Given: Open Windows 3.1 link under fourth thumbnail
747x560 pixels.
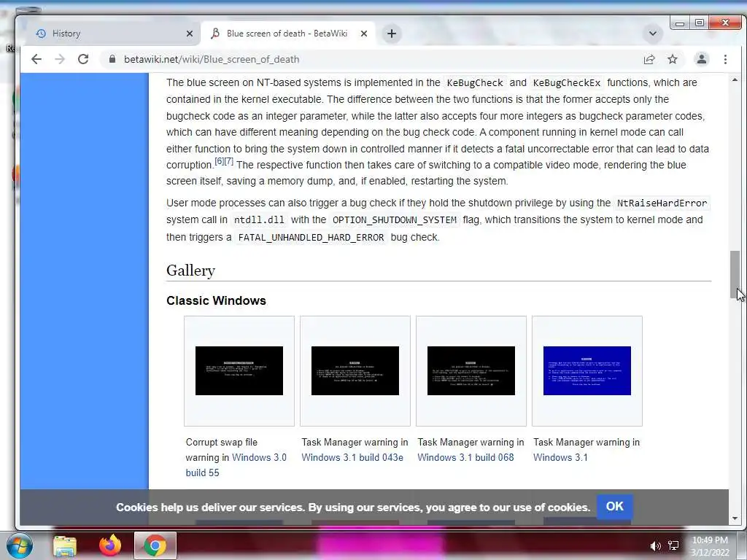Looking at the screenshot, I should click(560, 457).
